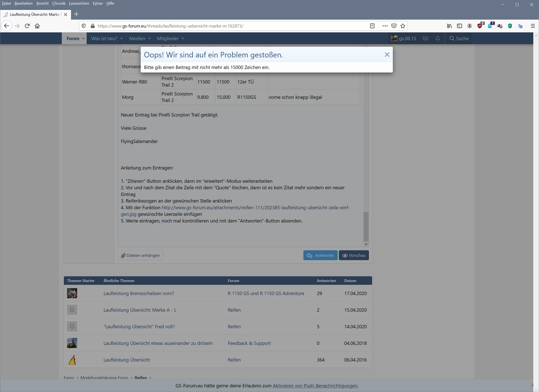Expand the 'Was ist neu?' dropdown
This screenshot has height=392, width=539.
coord(122,38)
